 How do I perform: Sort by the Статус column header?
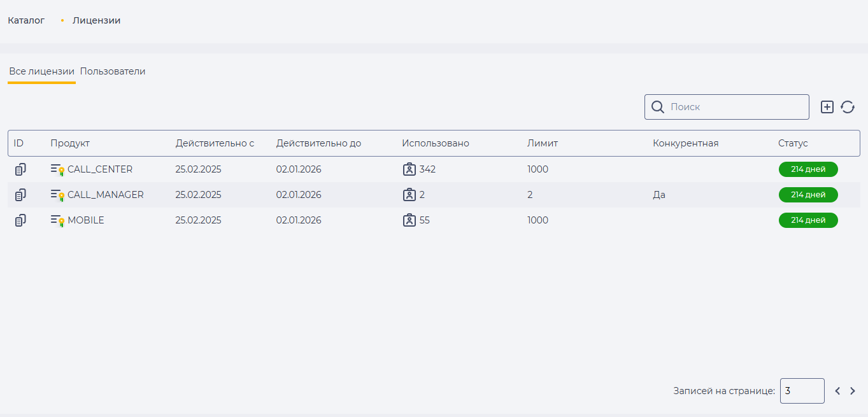[x=793, y=143]
